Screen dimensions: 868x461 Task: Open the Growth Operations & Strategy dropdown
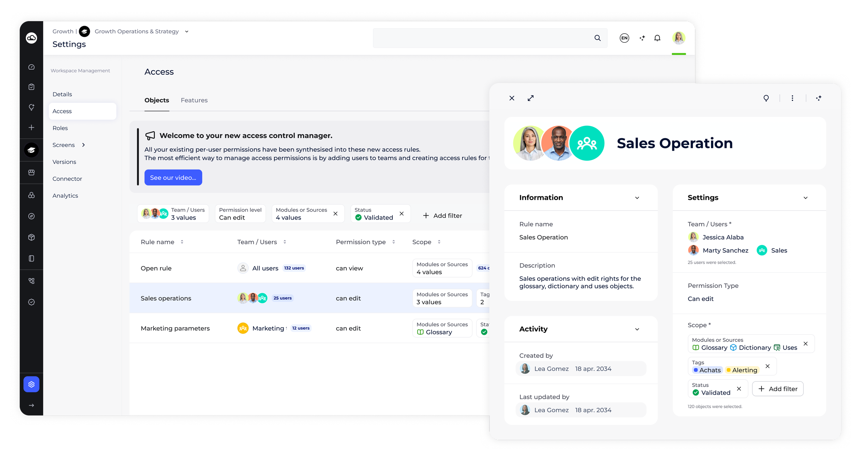[186, 32]
